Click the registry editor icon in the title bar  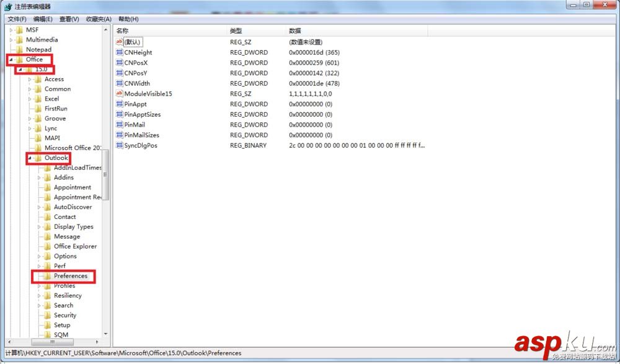coord(7,6)
